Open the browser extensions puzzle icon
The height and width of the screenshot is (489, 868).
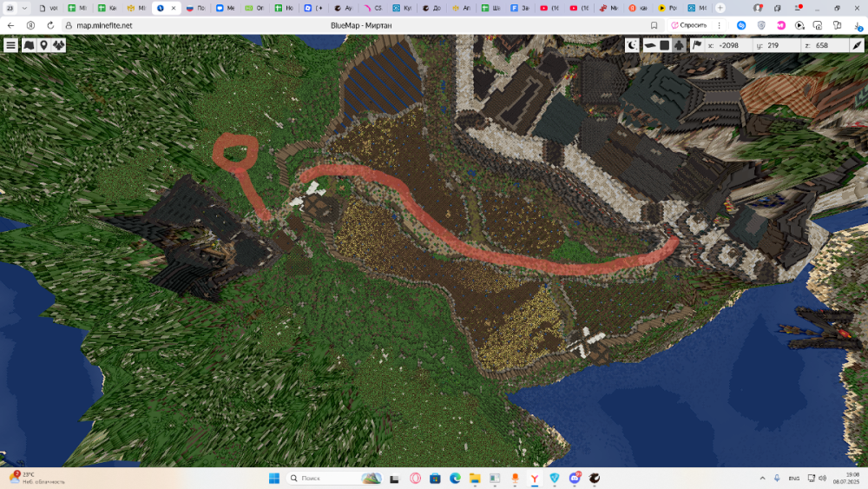click(838, 25)
